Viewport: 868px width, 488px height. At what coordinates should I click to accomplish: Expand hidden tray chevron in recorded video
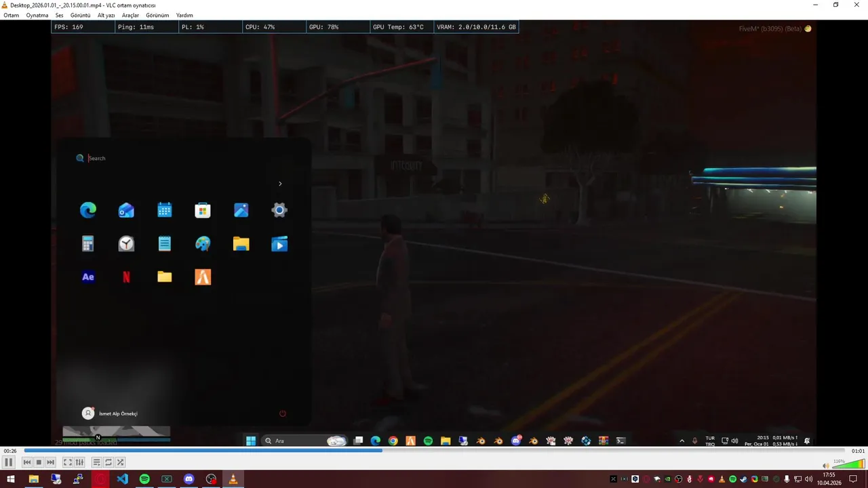(682, 441)
